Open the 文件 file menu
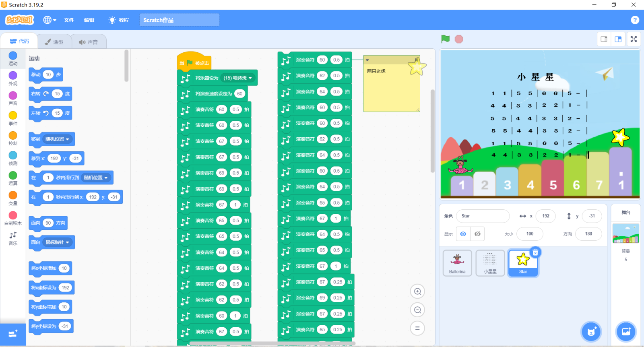 tap(69, 20)
